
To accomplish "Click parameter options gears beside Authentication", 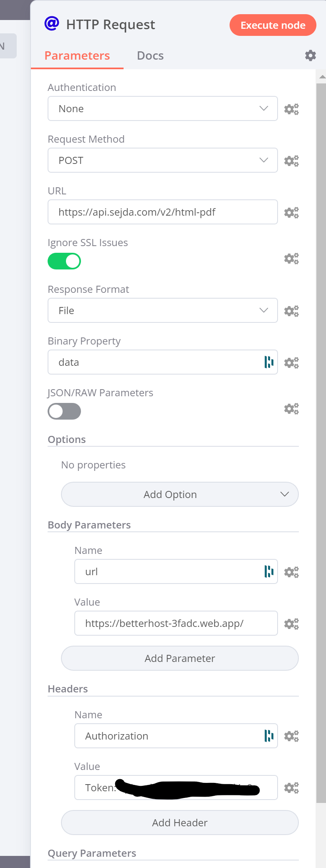I will (x=291, y=109).
